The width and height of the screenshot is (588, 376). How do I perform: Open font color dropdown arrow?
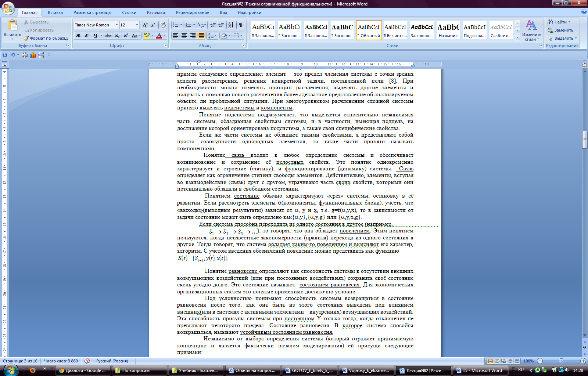click(165, 36)
